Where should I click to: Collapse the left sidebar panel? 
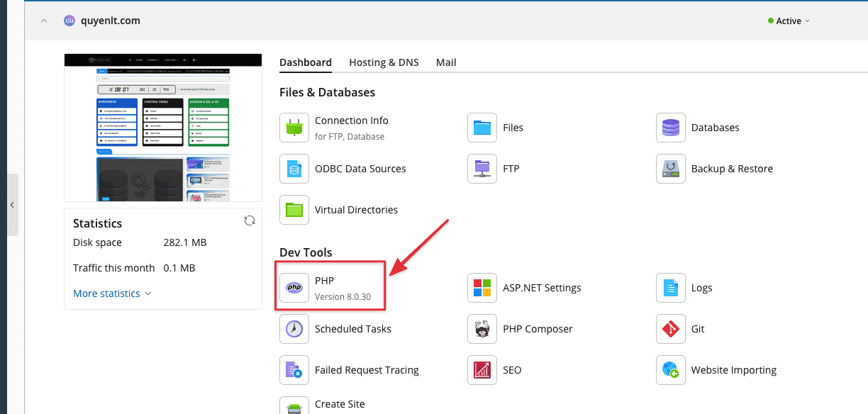pyautogui.click(x=12, y=205)
